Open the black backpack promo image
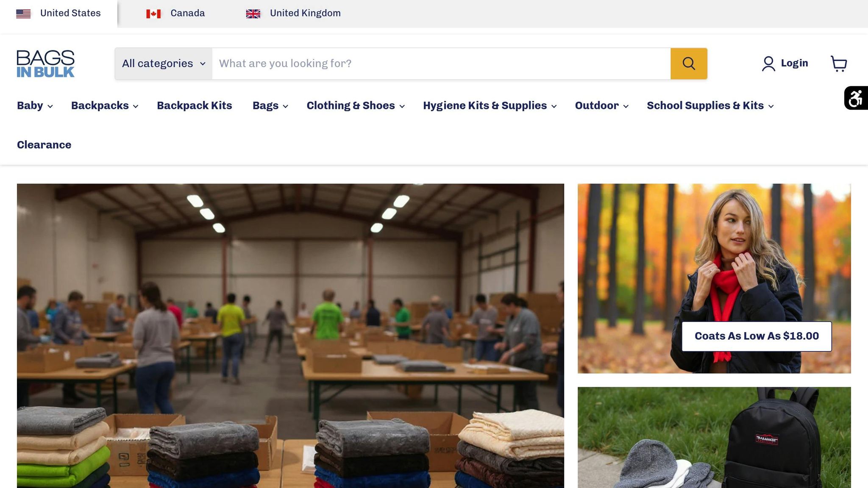This screenshot has width=868, height=488. point(714,438)
